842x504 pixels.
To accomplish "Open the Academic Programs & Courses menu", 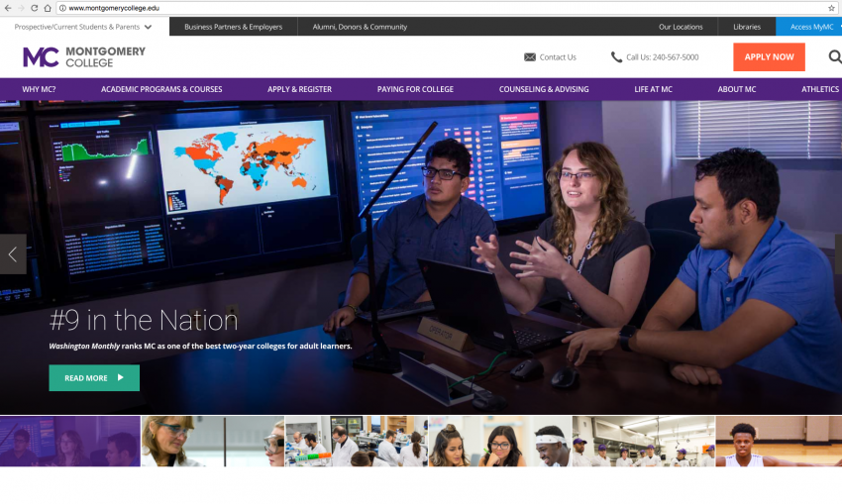I will (x=161, y=90).
